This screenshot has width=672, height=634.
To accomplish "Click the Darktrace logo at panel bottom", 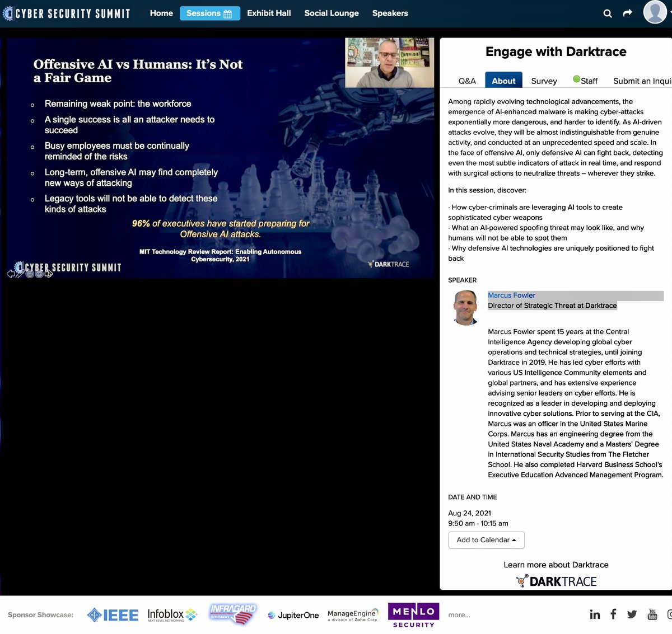I will click(556, 581).
